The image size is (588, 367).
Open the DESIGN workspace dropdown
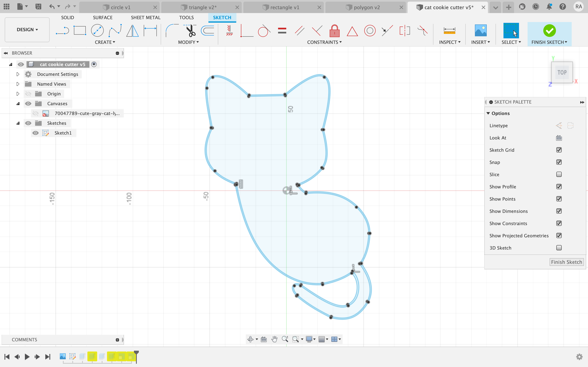point(27,30)
